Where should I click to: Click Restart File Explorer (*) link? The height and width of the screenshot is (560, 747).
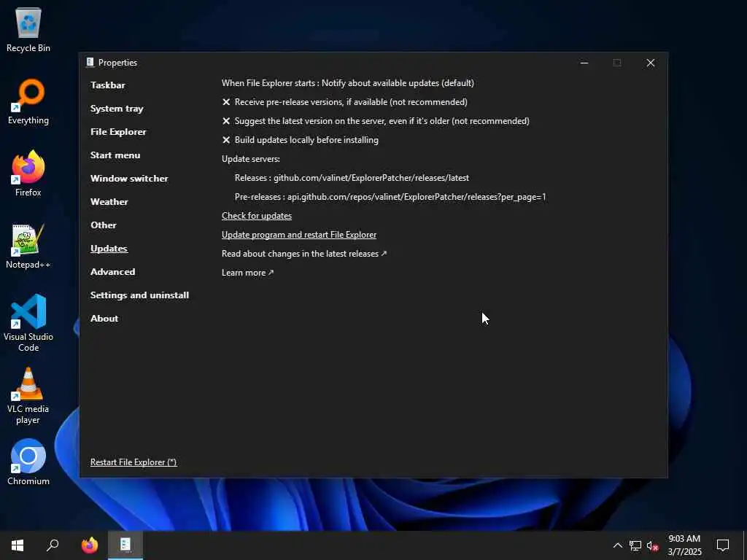coord(133,462)
